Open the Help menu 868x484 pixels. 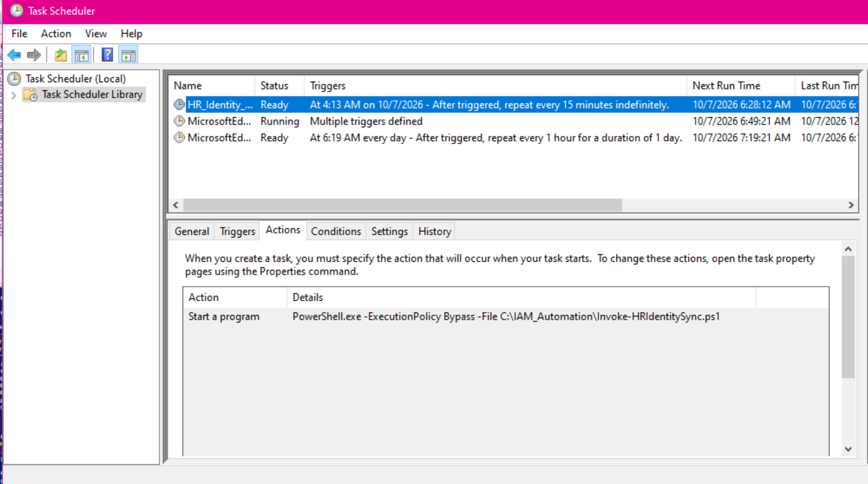(131, 33)
